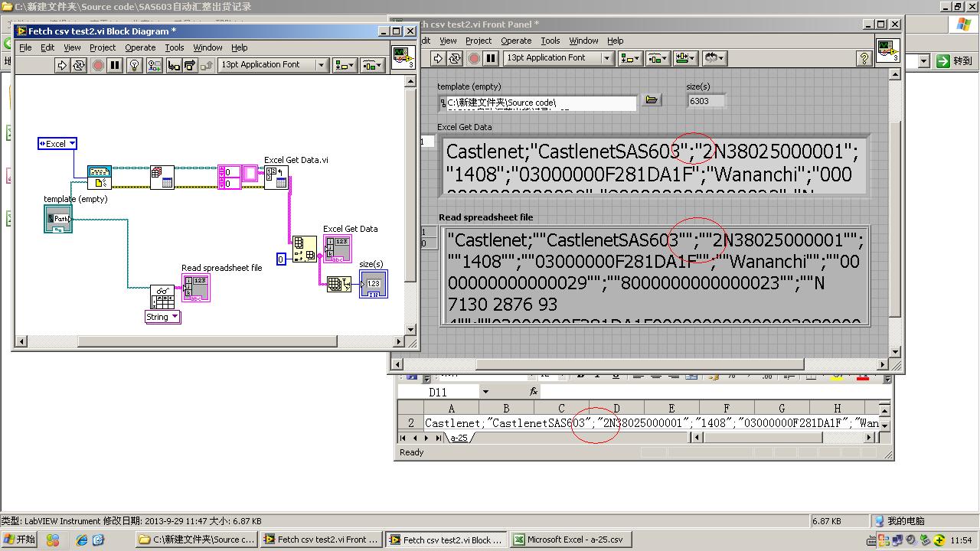Open File menu in Block Diagram window

pyautogui.click(x=25, y=47)
